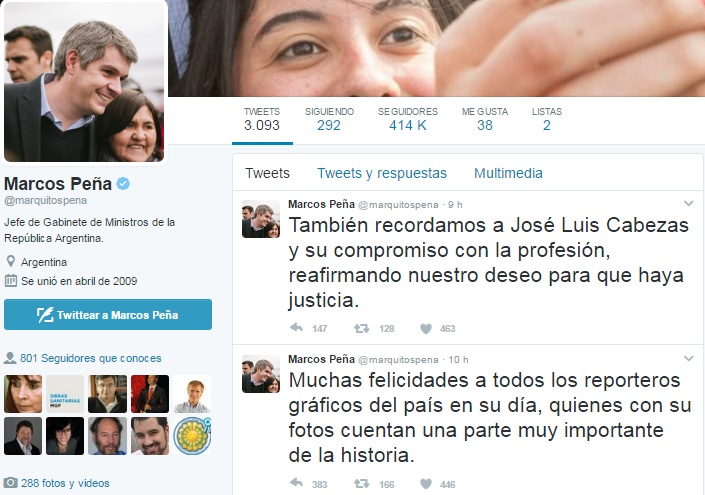Open the Me gusta 38 stat
Screen dimensions: 705x495
point(485,119)
